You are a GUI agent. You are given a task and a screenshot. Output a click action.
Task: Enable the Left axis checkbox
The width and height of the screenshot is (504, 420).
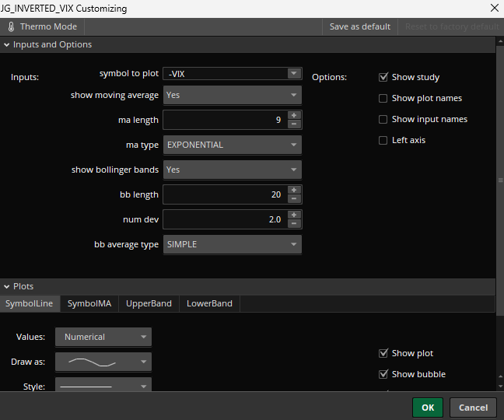[x=383, y=140]
